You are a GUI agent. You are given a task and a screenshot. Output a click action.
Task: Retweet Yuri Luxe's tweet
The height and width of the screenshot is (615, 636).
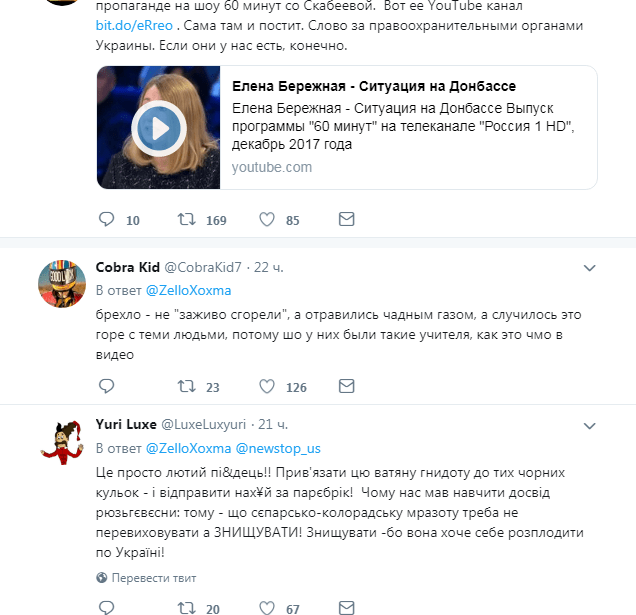185,608
